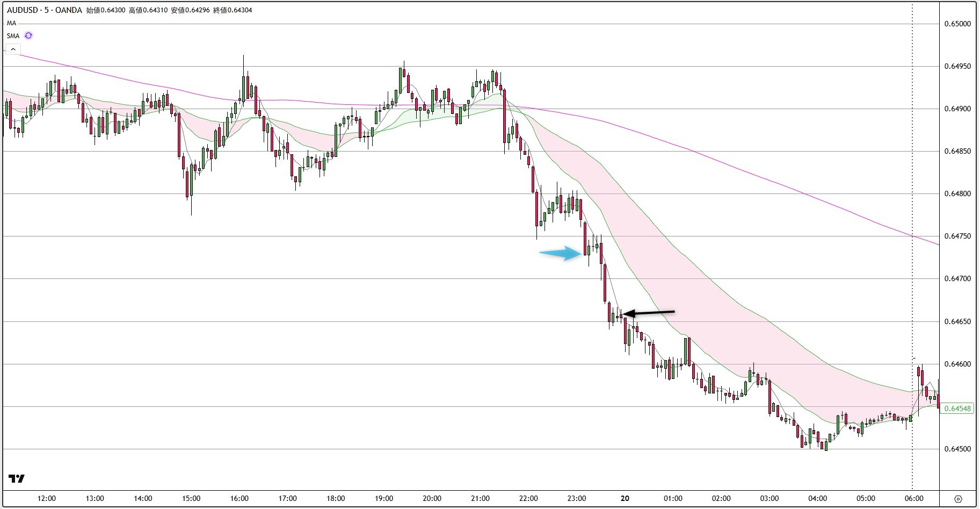The height and width of the screenshot is (509, 980).
Task: Select the SMA indicator label
Action: (x=13, y=36)
